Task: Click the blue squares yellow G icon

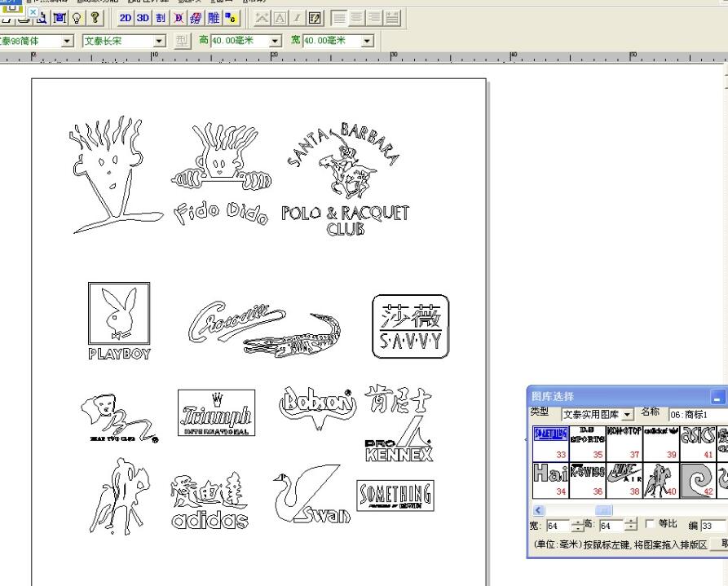Action: 231,18
